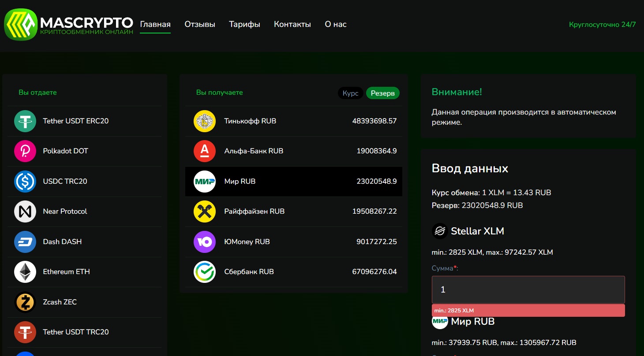This screenshot has width=644, height=356.
Task: Choose the Сбербанк icon
Action: 205,272
